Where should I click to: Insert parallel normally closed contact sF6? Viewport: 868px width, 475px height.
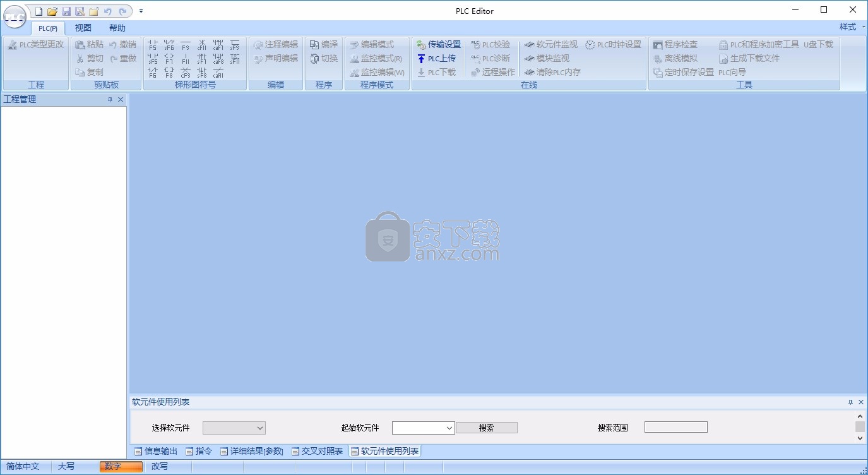click(169, 44)
